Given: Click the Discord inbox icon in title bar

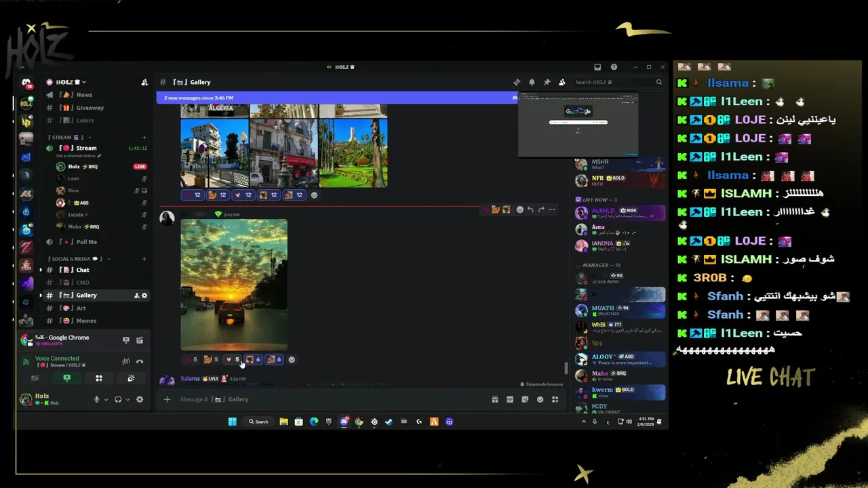Looking at the screenshot, I should point(597,67).
